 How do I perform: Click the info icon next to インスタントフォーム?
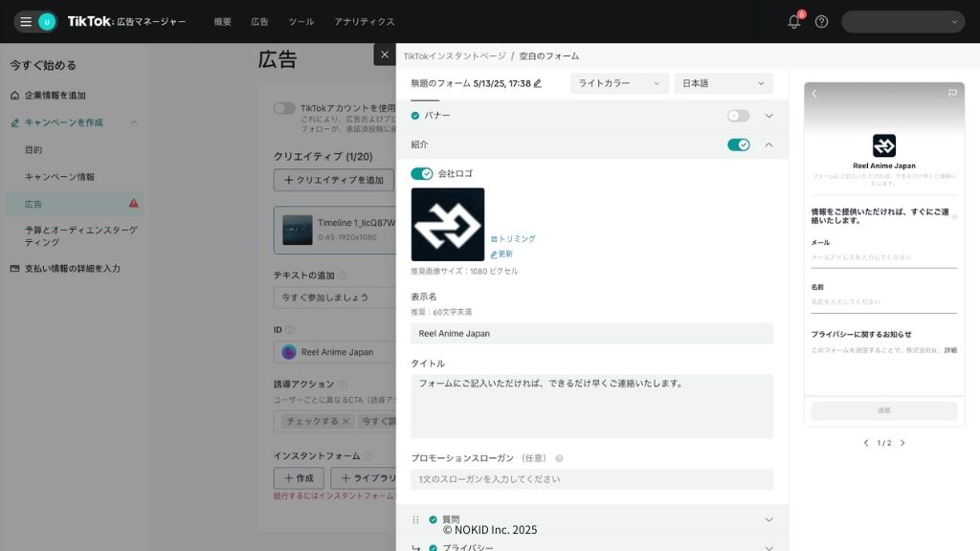click(368, 456)
